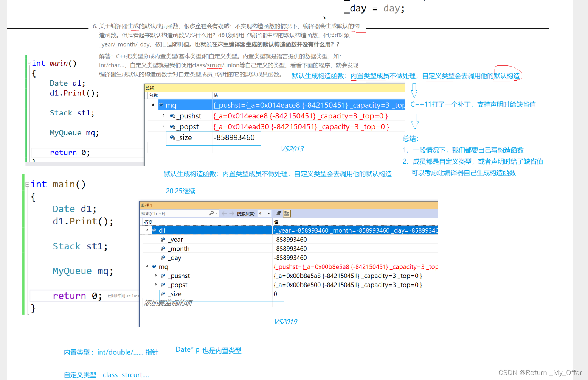This screenshot has height=380, width=588.
Task: Collapse the mq node in VS2019 watch
Action: (147, 266)
